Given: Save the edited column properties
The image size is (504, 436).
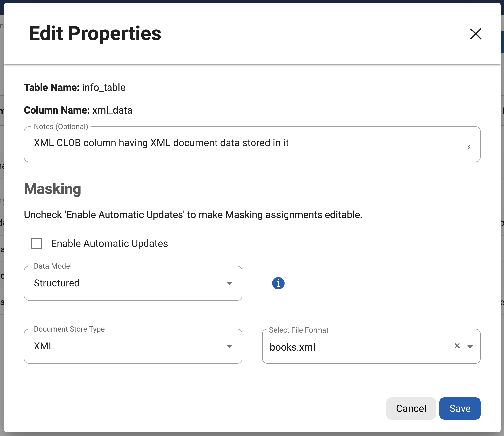Looking at the screenshot, I should pos(460,408).
